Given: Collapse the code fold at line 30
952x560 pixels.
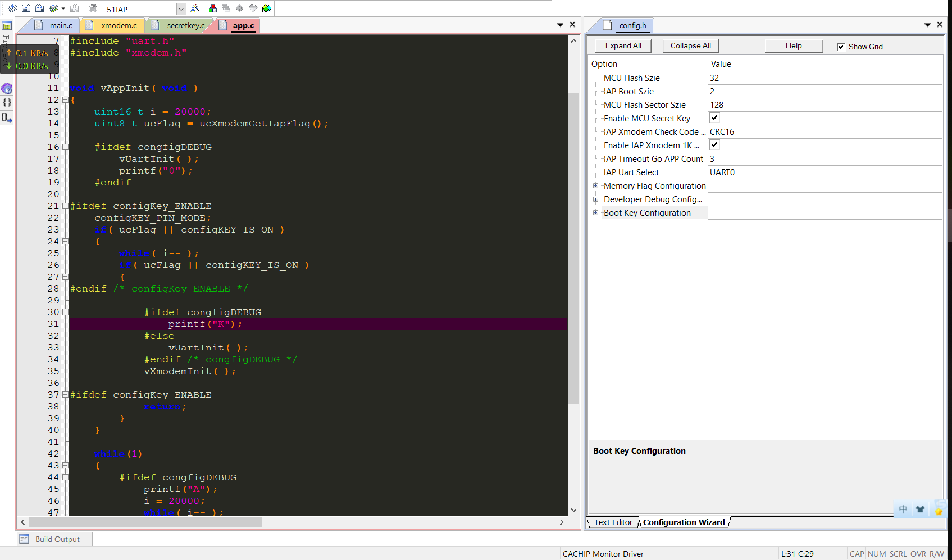Looking at the screenshot, I should [x=65, y=312].
